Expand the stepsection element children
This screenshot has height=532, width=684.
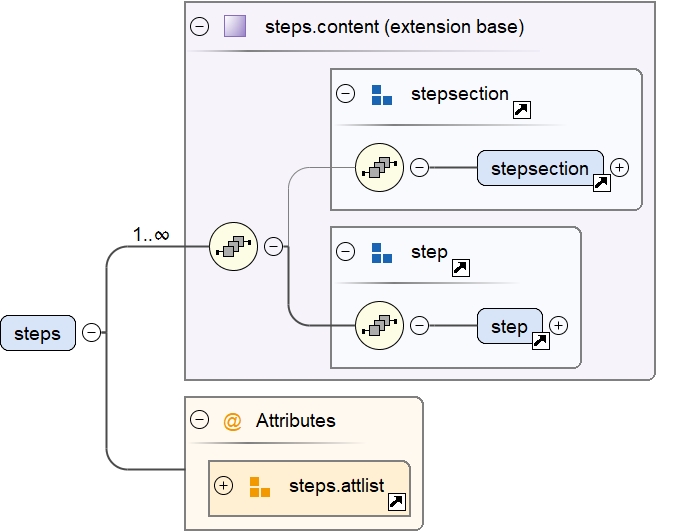coord(620,167)
